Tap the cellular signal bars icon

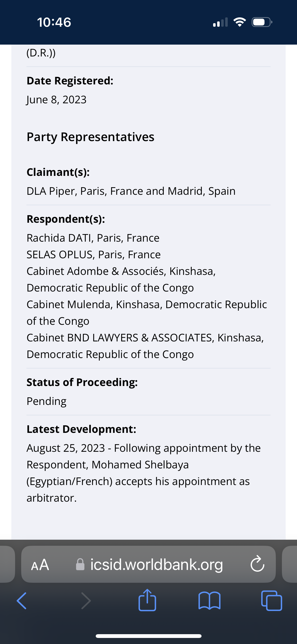tap(220, 22)
